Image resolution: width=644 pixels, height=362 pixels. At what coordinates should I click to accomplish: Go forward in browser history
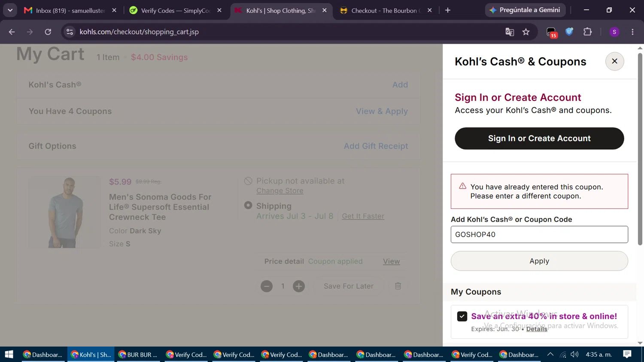pyautogui.click(x=30, y=32)
